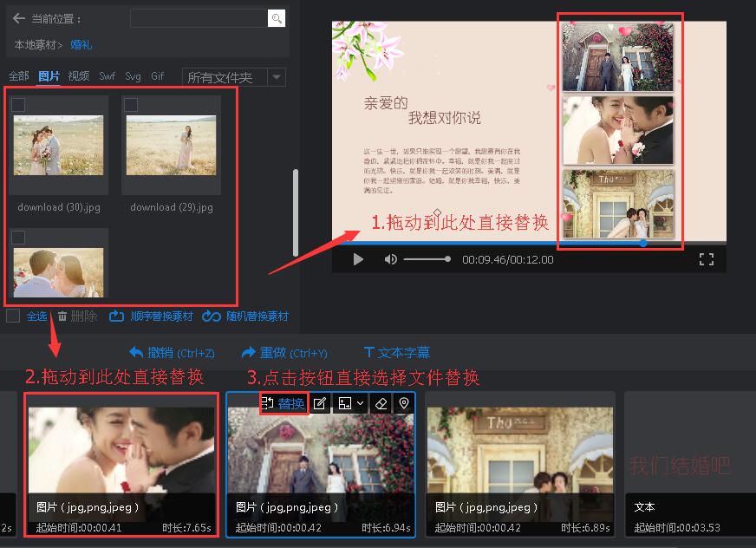Switch to the 视频 tab
Image resolution: width=756 pixels, height=548 pixels.
(x=77, y=75)
